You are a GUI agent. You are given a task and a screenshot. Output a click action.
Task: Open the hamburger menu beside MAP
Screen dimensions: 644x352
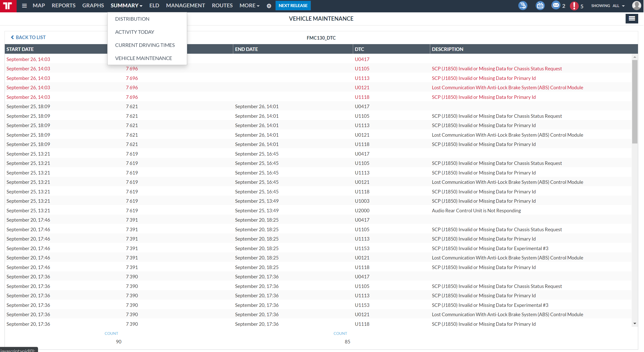(24, 6)
